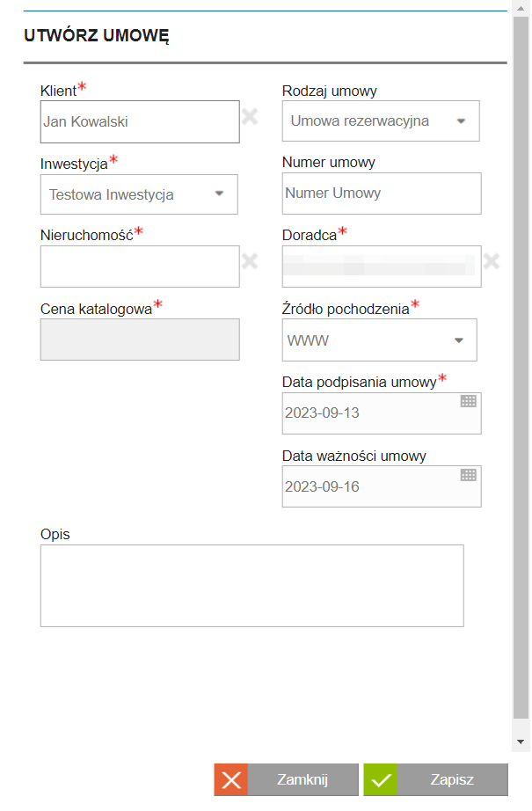This screenshot has height=811, width=532.
Task: Click the Data ważności umowy date field
Action: click(382, 486)
